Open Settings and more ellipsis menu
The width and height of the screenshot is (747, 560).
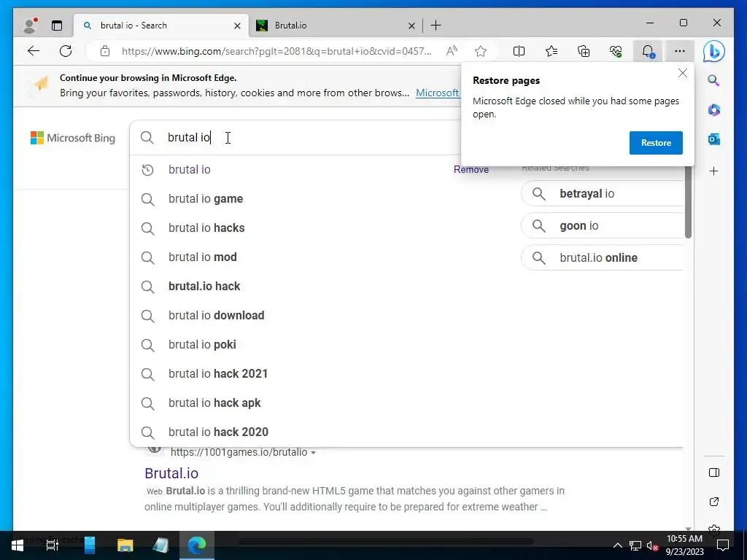tap(680, 51)
